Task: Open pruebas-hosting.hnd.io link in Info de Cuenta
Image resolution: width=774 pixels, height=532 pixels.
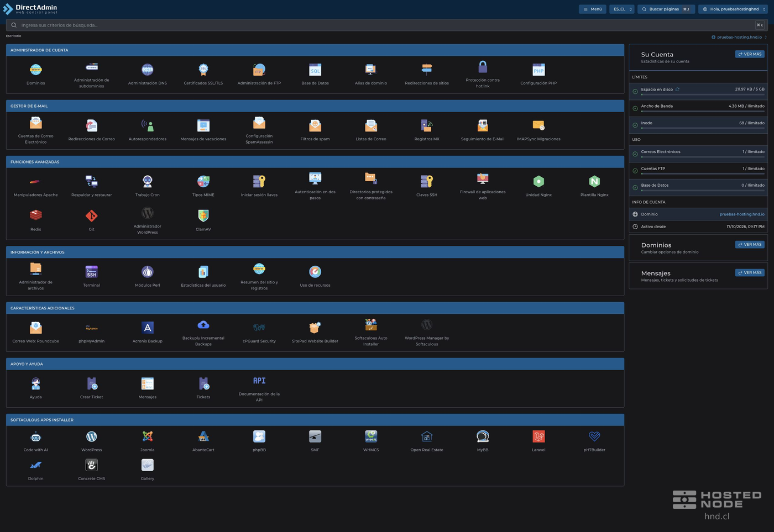Action: coord(742,214)
